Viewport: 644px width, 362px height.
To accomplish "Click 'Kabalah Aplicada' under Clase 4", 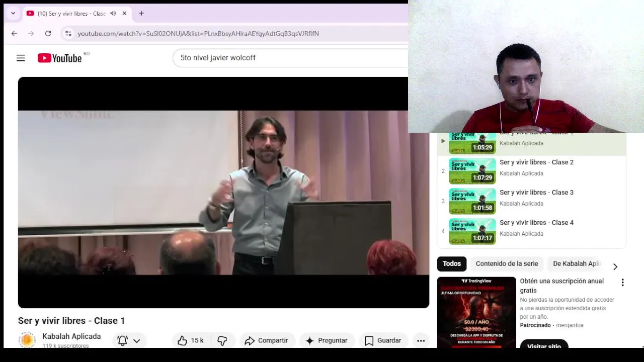I will (x=521, y=234).
